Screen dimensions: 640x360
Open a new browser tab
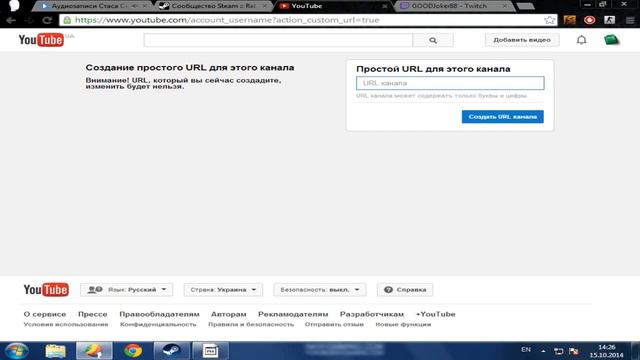point(525,6)
